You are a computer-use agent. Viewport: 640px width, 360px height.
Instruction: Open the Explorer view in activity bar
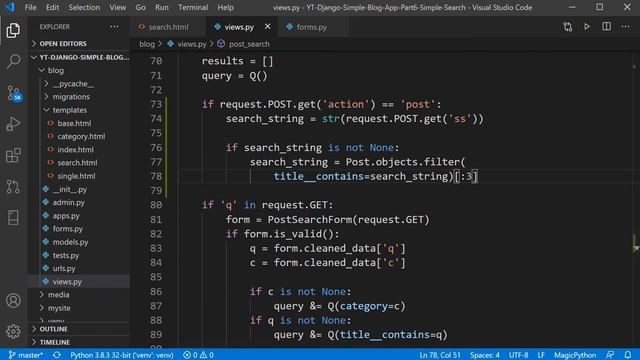pos(13,31)
